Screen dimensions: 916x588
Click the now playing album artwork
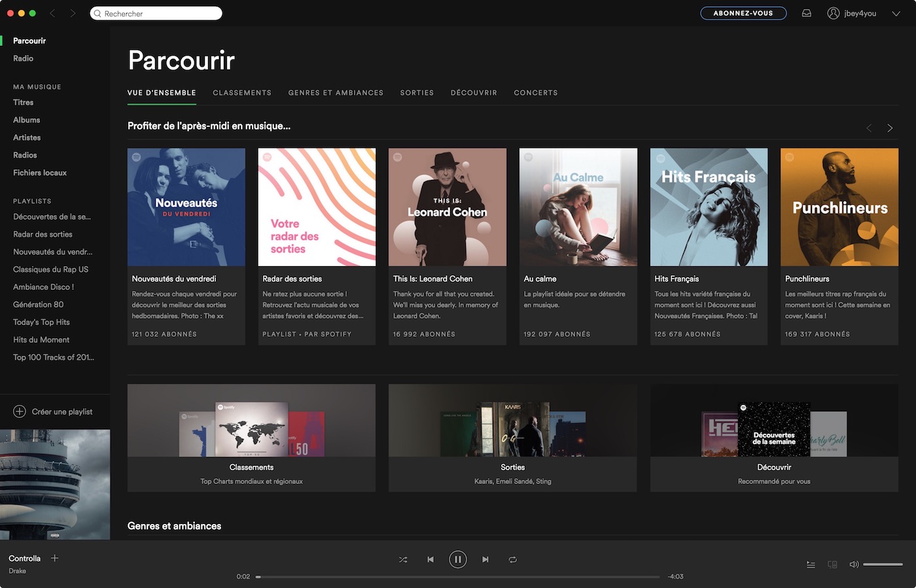pyautogui.click(x=55, y=485)
